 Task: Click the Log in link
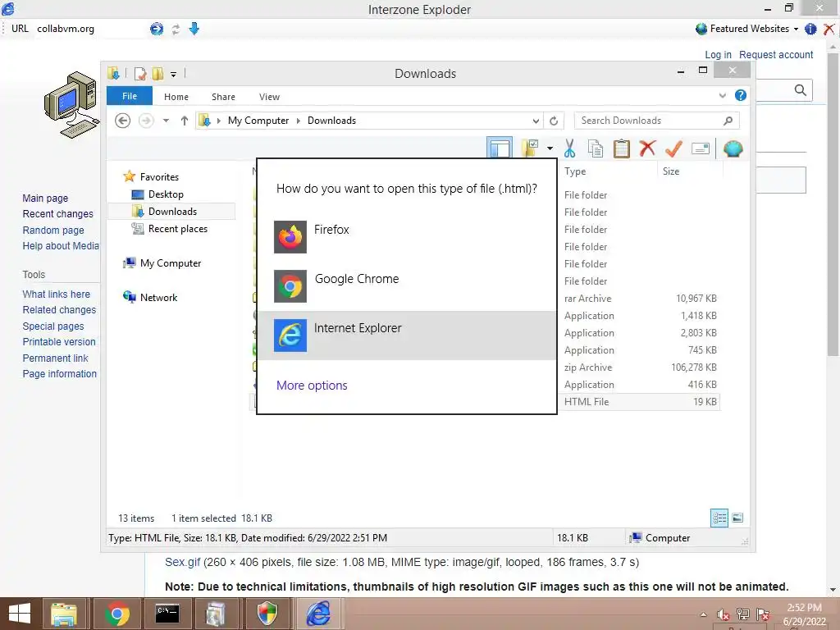pyautogui.click(x=718, y=55)
